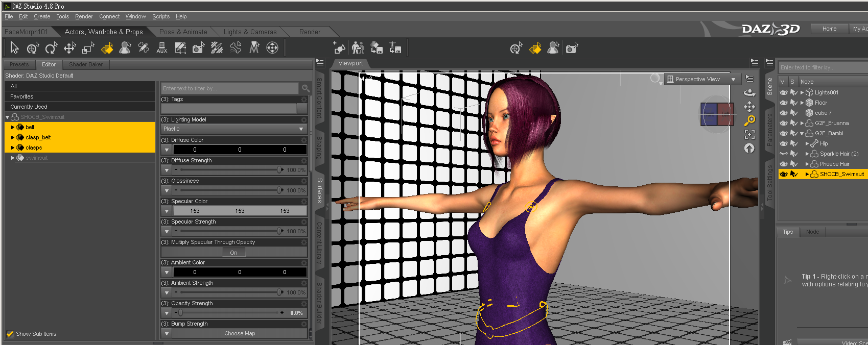Click the four-arrow circle navigation tool

click(x=272, y=48)
